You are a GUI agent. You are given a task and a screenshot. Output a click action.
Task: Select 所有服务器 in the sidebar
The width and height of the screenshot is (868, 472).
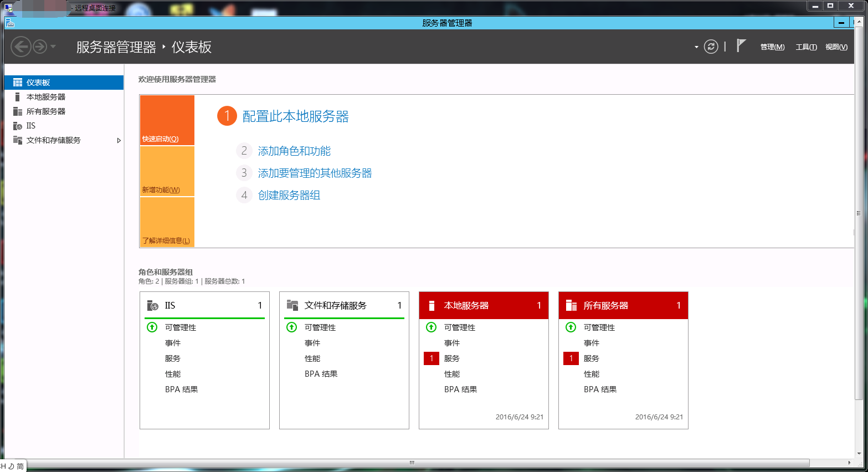click(x=64, y=111)
